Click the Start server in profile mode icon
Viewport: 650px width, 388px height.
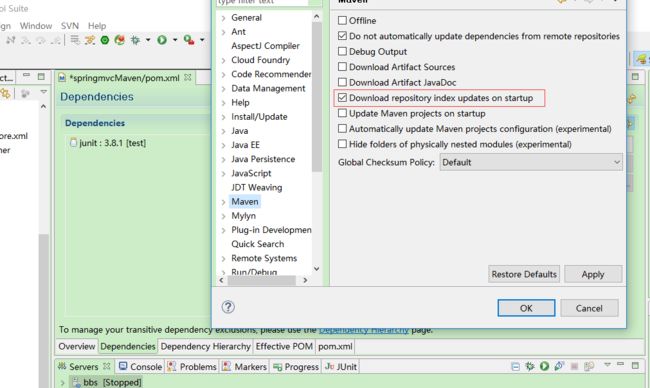pos(559,366)
